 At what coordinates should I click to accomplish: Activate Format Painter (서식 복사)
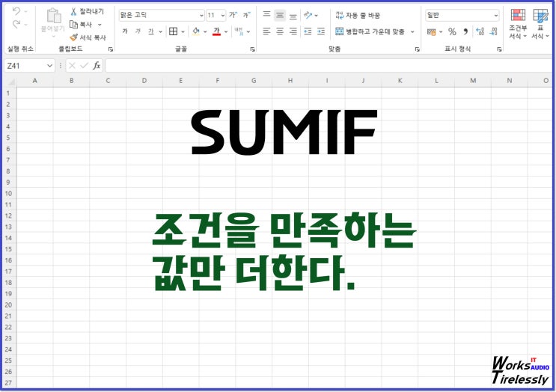pyautogui.click(x=88, y=37)
